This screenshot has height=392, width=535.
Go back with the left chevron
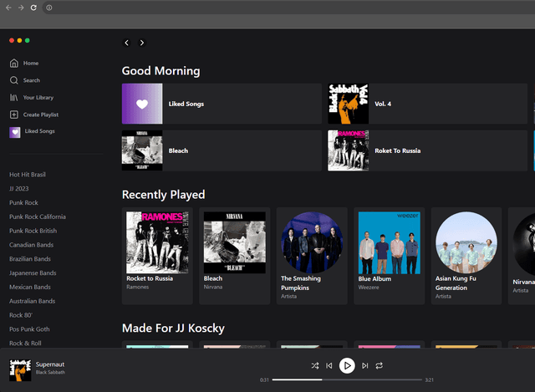[x=126, y=43]
